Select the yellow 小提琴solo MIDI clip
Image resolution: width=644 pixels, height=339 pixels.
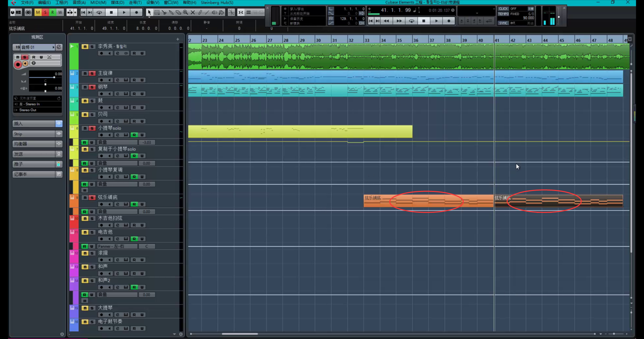(300, 132)
